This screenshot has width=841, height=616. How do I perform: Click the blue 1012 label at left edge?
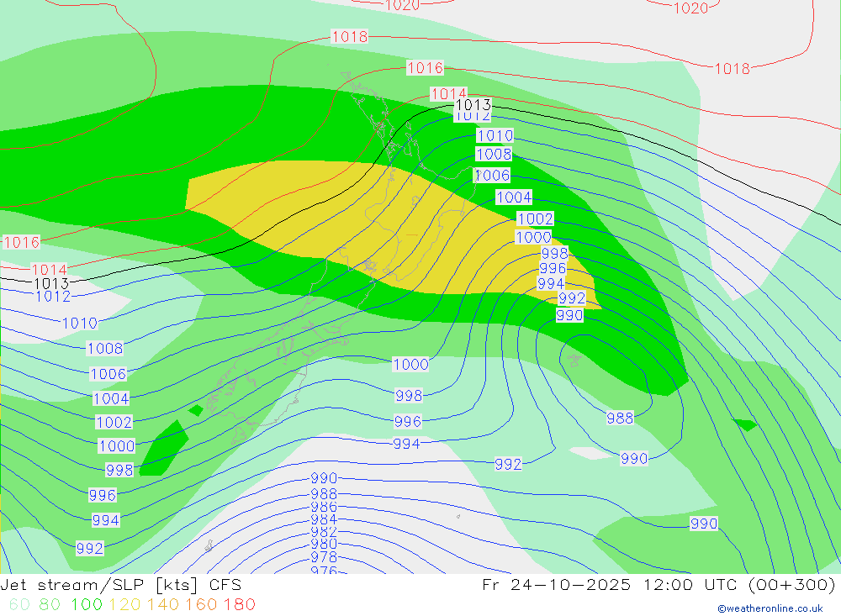(x=53, y=297)
